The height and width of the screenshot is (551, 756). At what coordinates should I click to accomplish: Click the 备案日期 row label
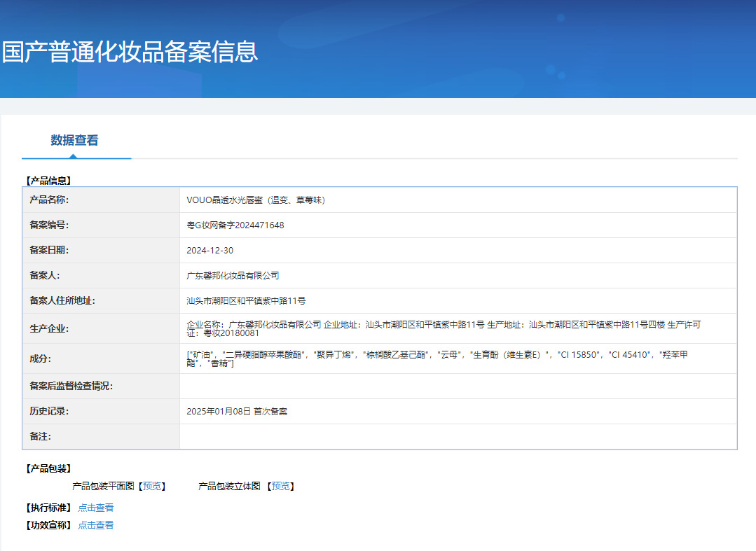coord(49,250)
